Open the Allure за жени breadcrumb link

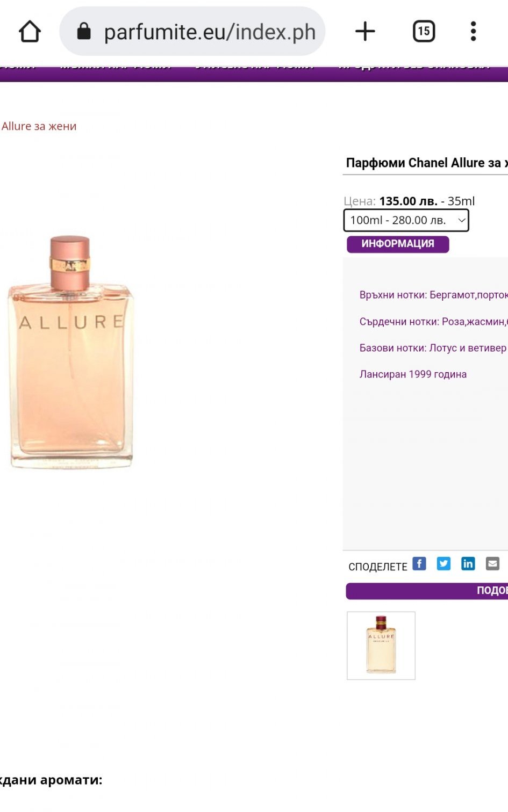click(x=39, y=126)
